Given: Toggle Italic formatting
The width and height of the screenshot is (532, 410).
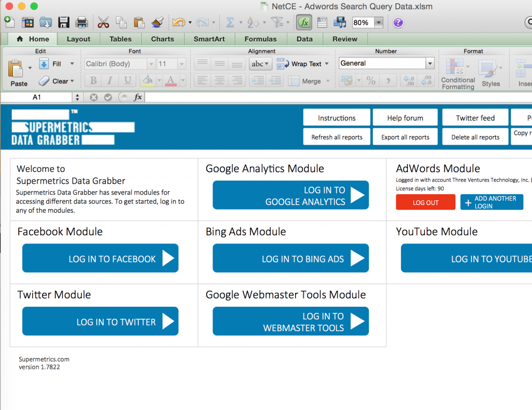Looking at the screenshot, I should tap(110, 80).
